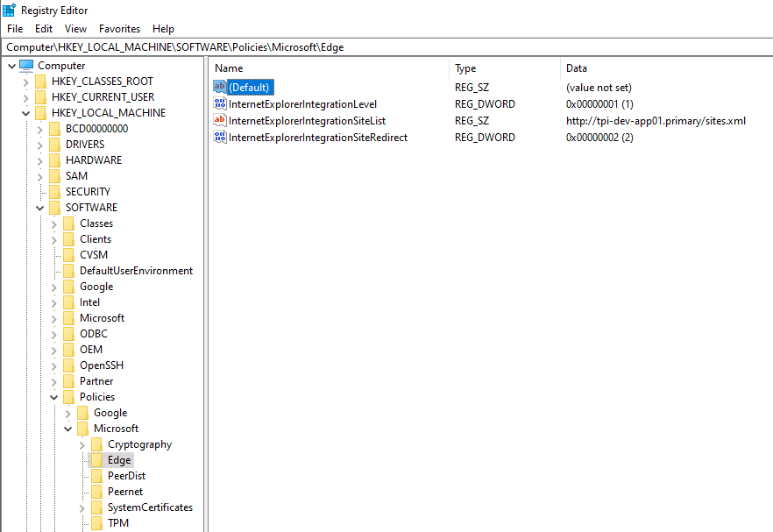Click the Edge key folder icon
773x532 pixels.
pos(97,460)
